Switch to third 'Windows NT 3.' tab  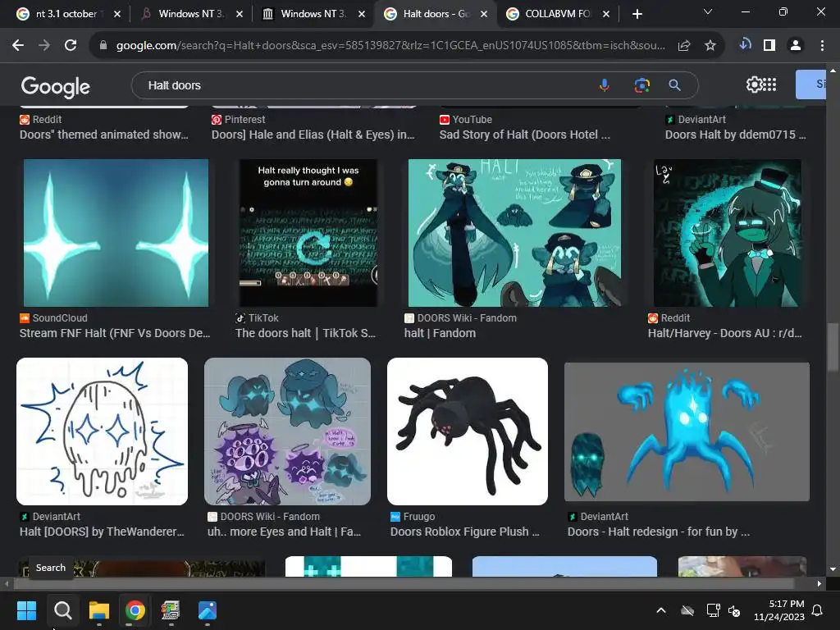point(314,14)
